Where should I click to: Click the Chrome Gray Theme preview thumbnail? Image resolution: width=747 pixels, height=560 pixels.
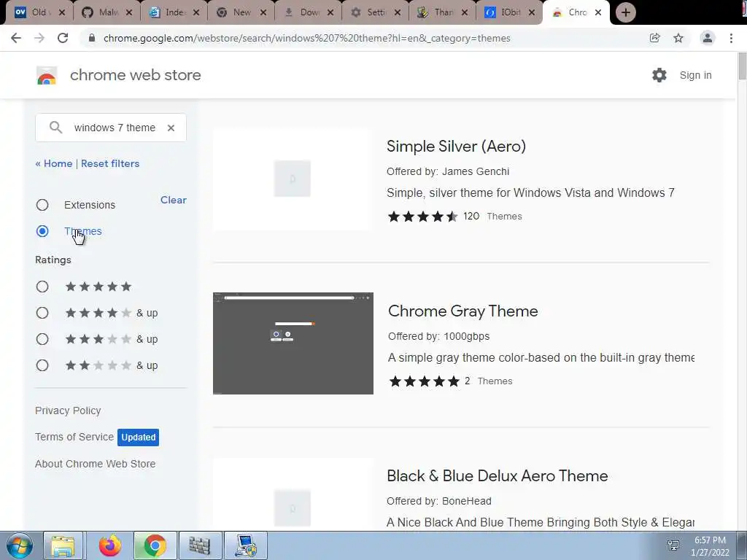pyautogui.click(x=293, y=343)
